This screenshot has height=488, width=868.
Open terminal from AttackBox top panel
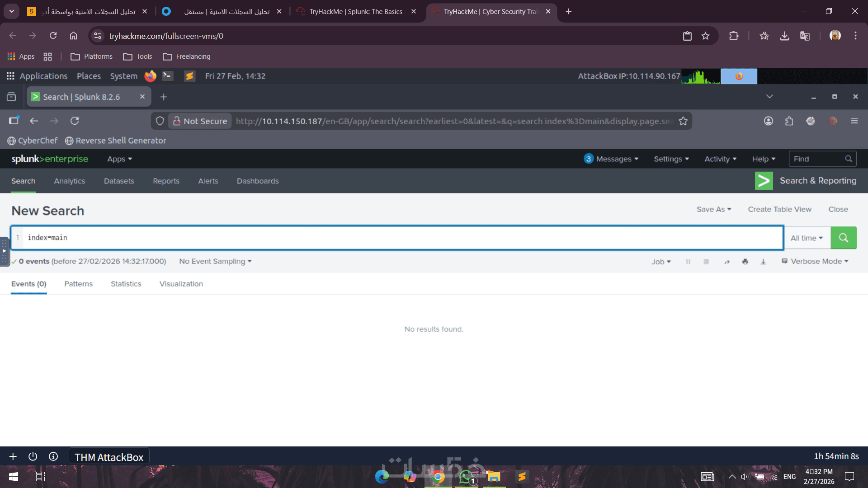pyautogui.click(x=168, y=76)
